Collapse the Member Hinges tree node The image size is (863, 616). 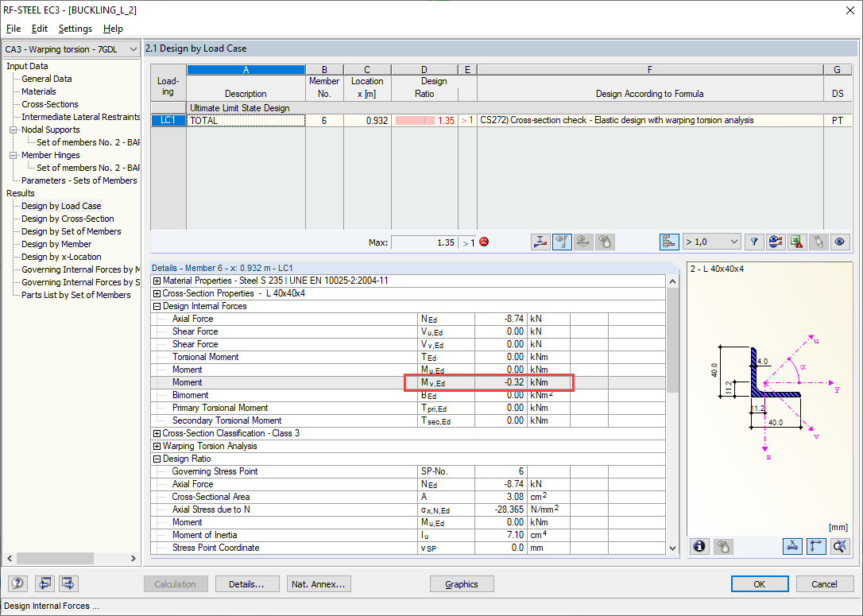(14, 155)
